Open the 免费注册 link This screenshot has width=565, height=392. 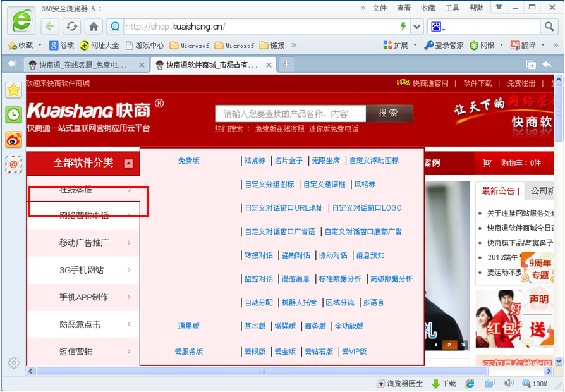click(x=521, y=83)
